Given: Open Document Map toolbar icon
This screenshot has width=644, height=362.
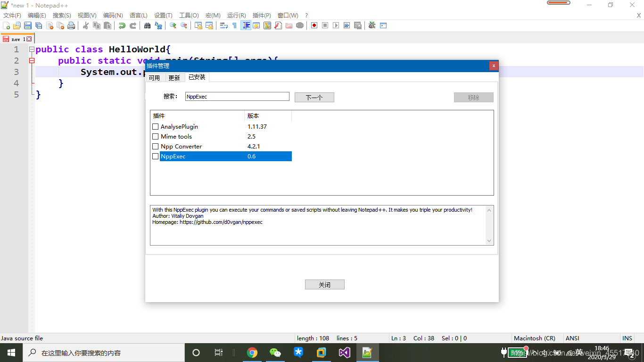Looking at the screenshot, I should point(267,25).
